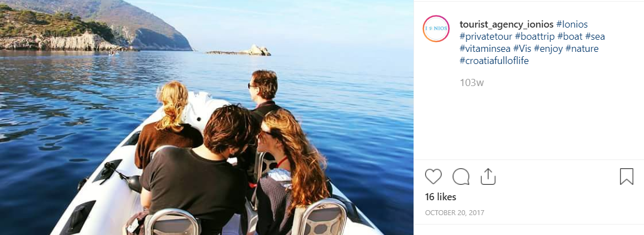The height and width of the screenshot is (235, 644).
Task: Open comments via speech bubble icon
Action: [461, 177]
